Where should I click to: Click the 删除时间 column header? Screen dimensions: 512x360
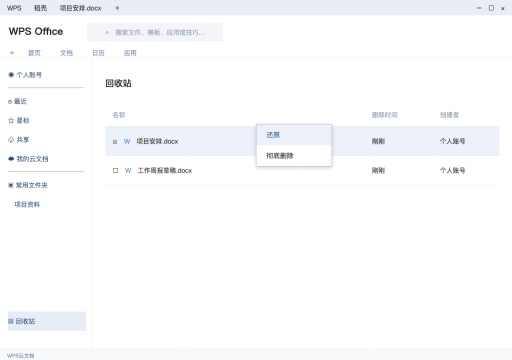click(x=384, y=115)
